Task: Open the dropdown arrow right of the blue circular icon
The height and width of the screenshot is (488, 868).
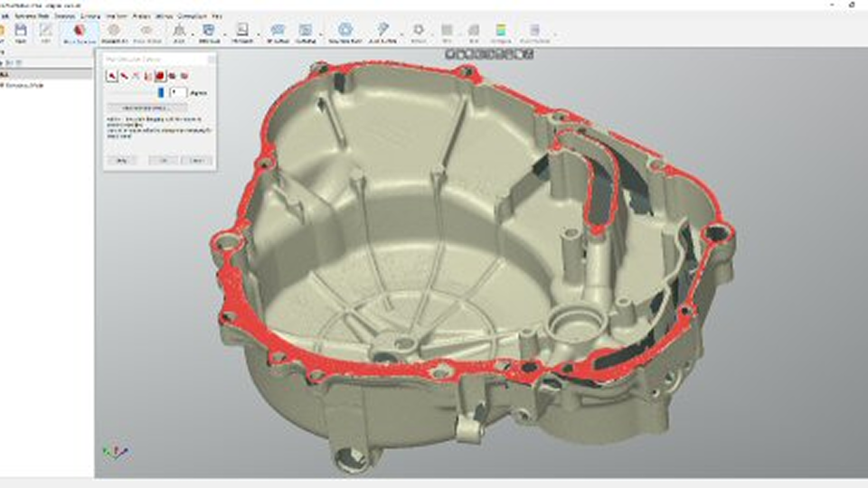Action: tap(367, 34)
